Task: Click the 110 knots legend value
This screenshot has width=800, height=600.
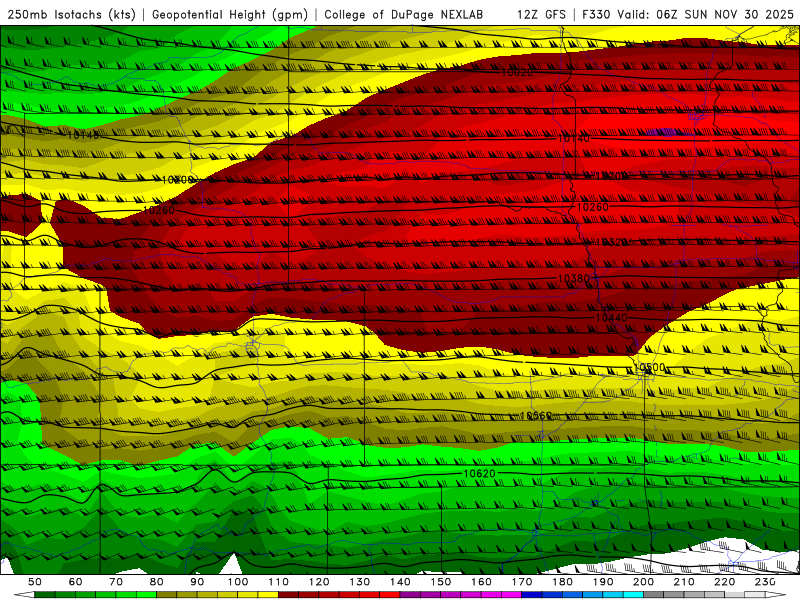Action: tap(279, 582)
